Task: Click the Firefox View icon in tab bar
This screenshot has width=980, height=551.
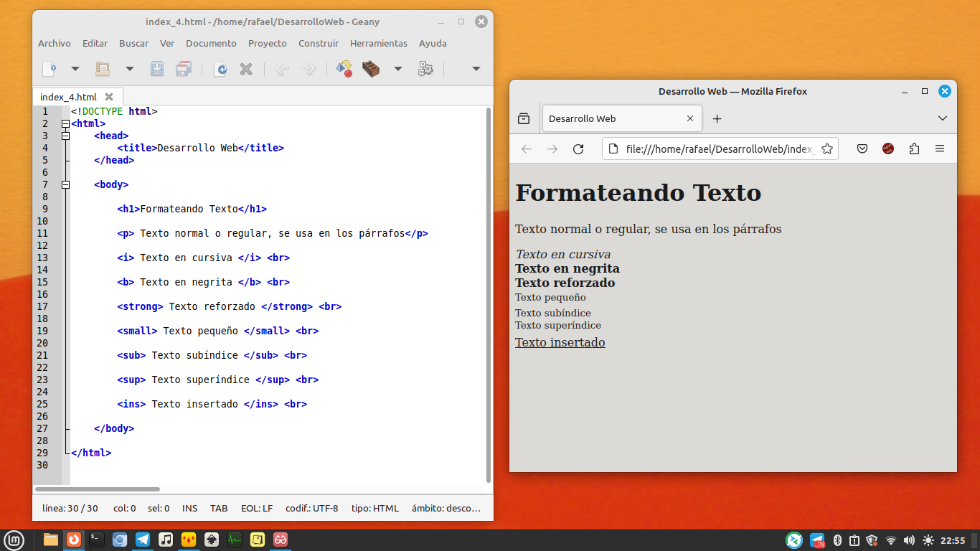Action: point(524,118)
